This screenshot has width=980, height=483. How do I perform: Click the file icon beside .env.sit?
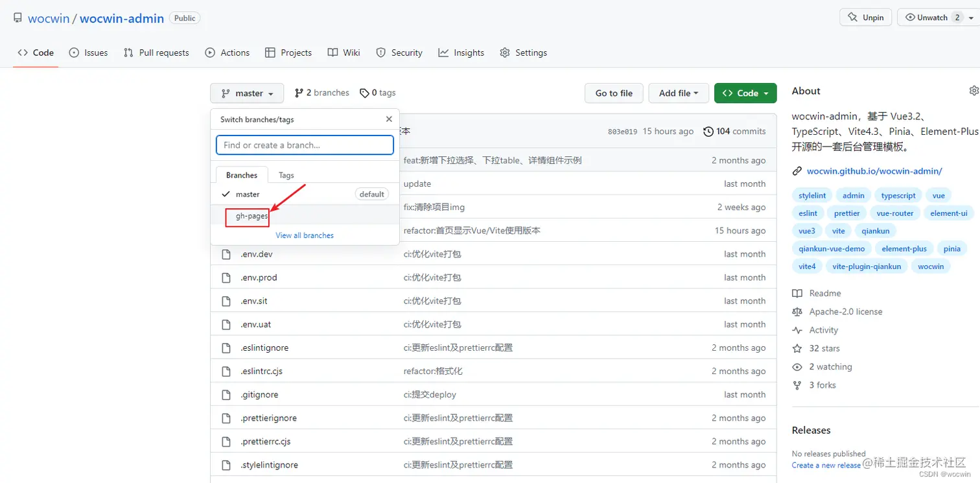point(226,301)
